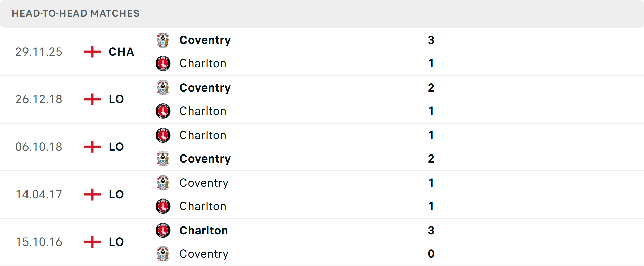
Task: Click Charlton crest in 15.10.16 match
Action: (x=163, y=231)
